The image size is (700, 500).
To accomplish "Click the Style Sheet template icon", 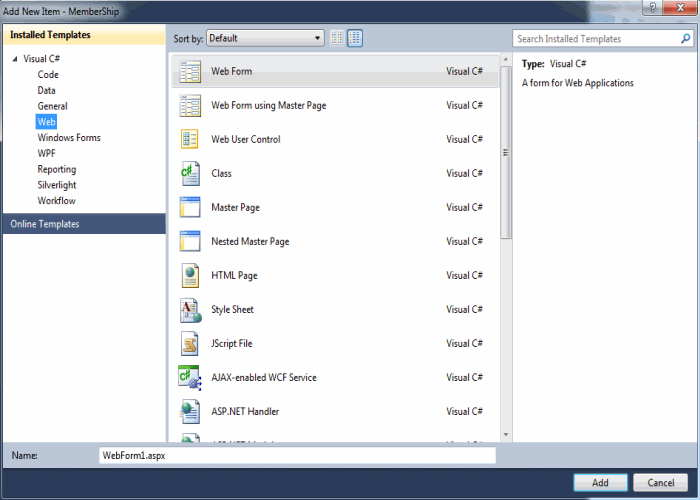I will 190,310.
